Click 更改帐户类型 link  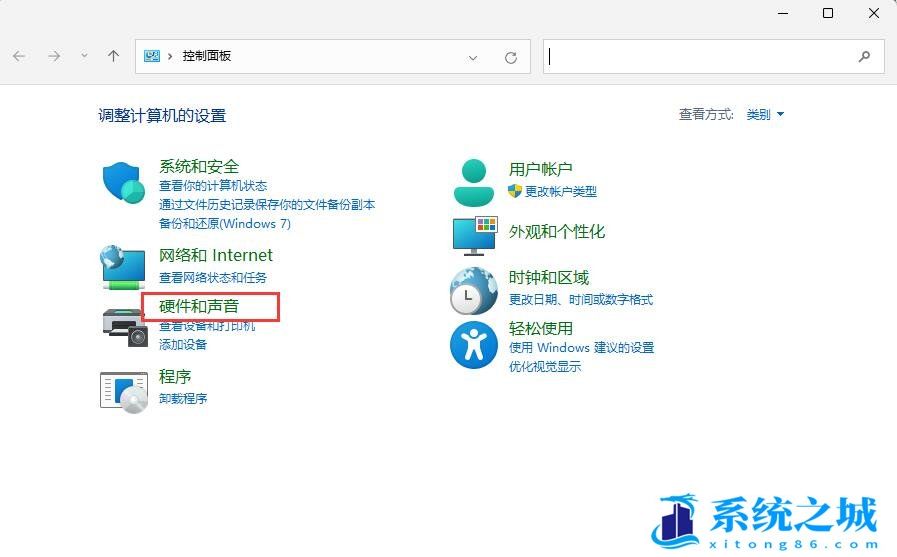coord(560,192)
